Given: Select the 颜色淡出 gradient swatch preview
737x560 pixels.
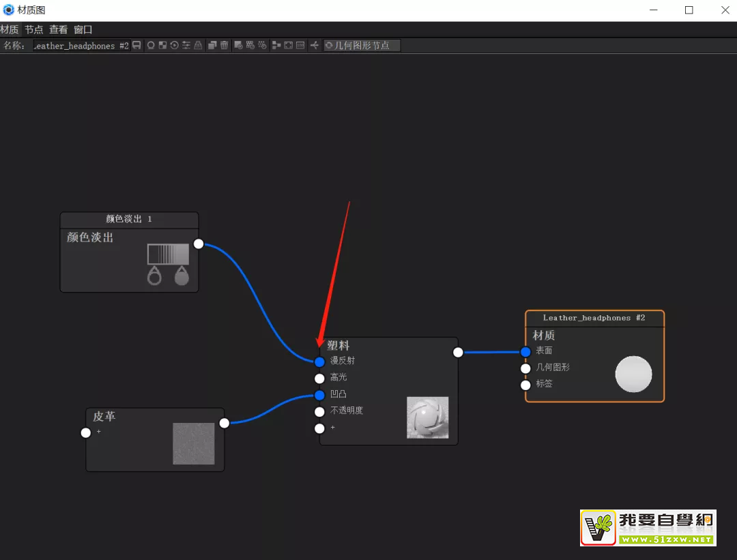Looking at the screenshot, I should pos(168,254).
